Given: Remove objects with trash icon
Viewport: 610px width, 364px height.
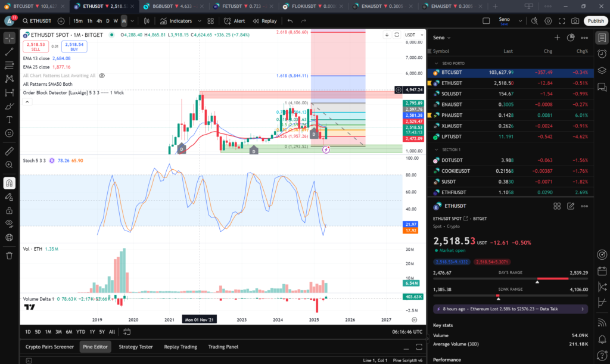Looking at the screenshot, I should 10,256.
